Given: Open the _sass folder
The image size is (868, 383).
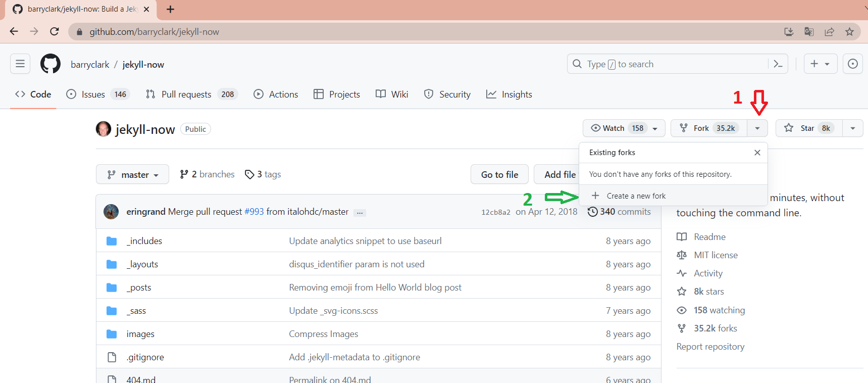Looking at the screenshot, I should click(x=136, y=311).
